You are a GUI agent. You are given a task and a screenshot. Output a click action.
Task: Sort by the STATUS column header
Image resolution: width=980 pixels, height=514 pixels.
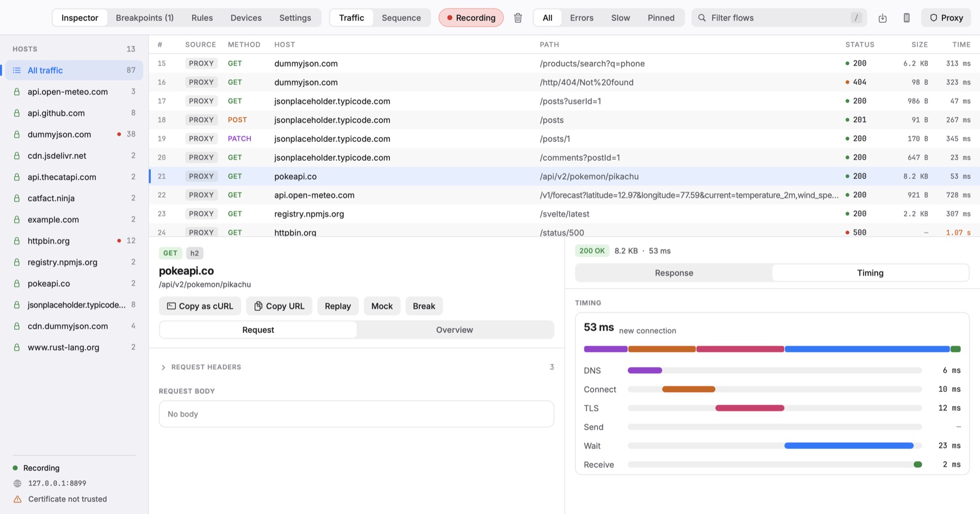[x=860, y=45]
